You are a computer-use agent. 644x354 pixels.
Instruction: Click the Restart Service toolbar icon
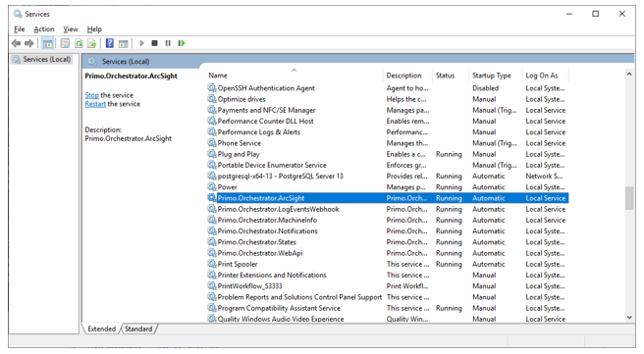182,43
